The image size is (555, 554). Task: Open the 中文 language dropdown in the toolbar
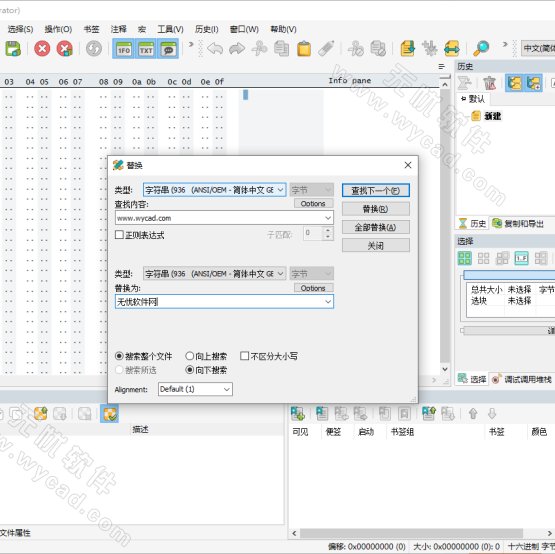click(538, 48)
